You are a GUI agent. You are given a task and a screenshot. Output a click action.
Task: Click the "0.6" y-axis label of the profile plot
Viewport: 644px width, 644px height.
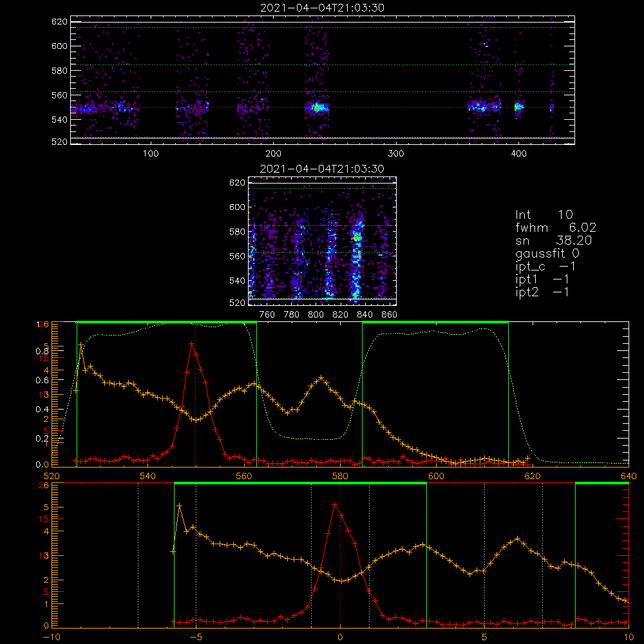[x=42, y=381]
